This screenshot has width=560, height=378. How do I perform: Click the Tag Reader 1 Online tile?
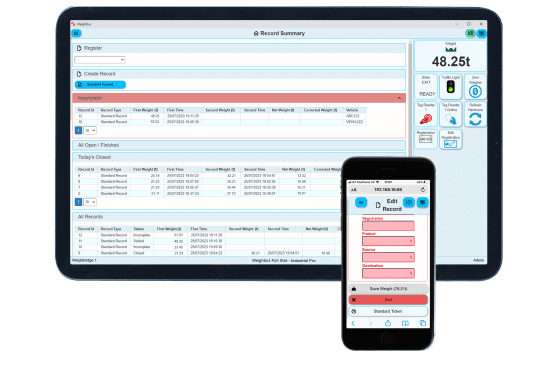[450, 114]
